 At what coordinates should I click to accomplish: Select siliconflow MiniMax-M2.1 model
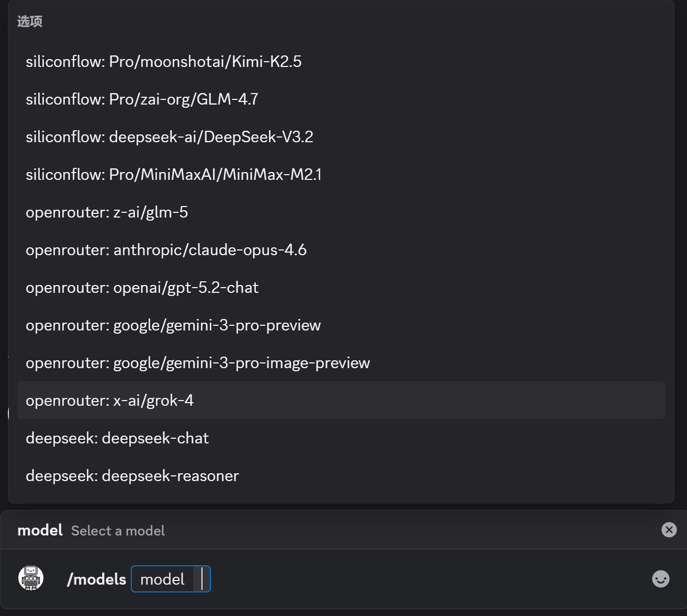[173, 175]
